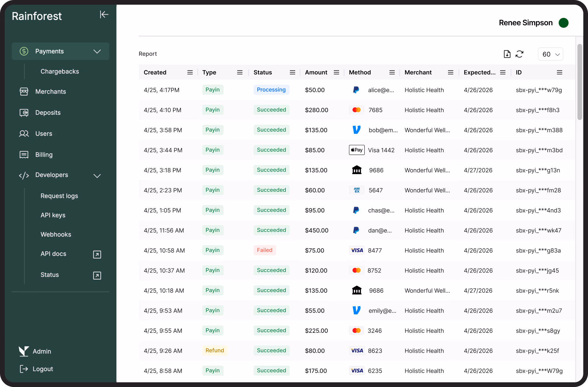Select transaction ID sbx-pyi_***k25f
588x387 pixels.
coord(537,351)
